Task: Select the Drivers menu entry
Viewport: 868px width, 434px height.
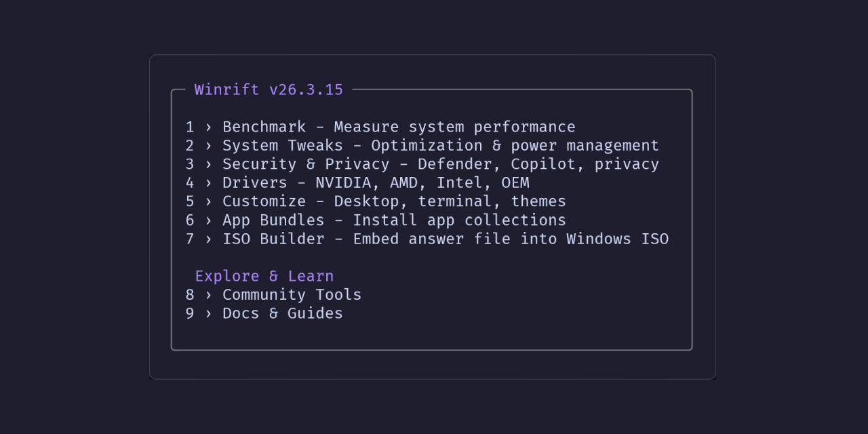Action: click(254, 182)
